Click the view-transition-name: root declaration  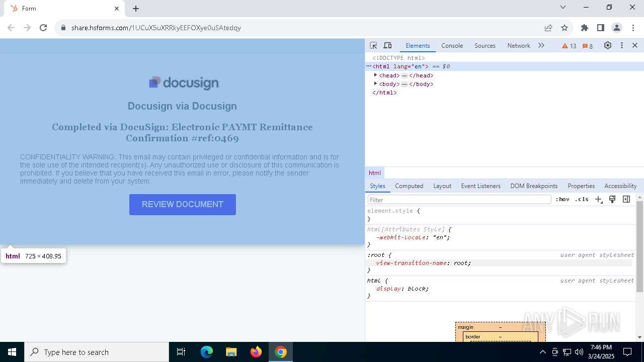(424, 263)
